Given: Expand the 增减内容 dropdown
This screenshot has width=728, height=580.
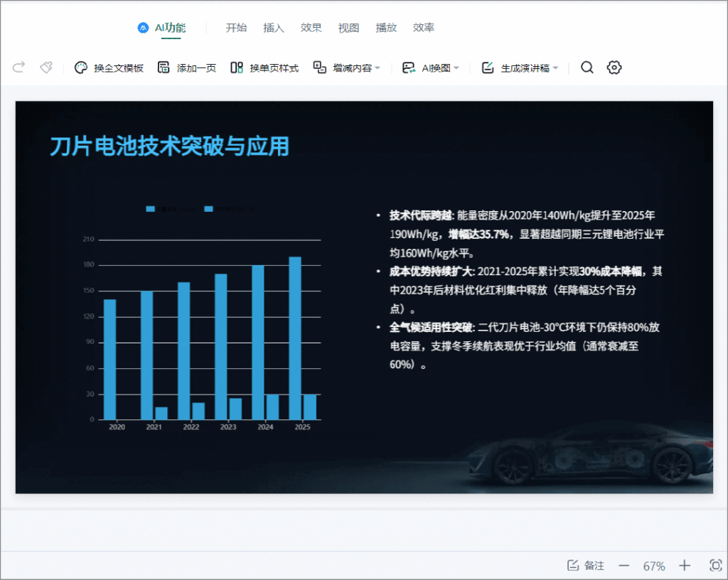Looking at the screenshot, I should (378, 68).
